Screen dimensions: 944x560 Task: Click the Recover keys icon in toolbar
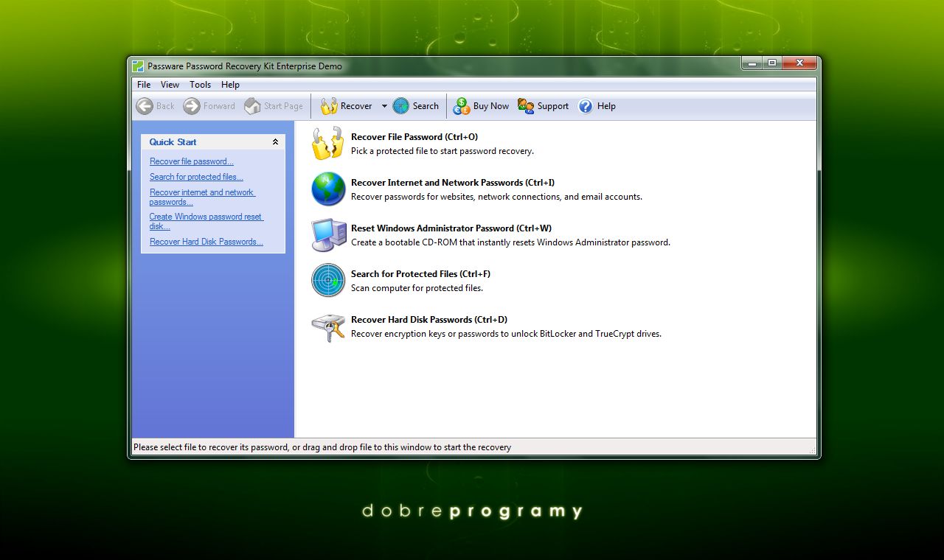329,106
